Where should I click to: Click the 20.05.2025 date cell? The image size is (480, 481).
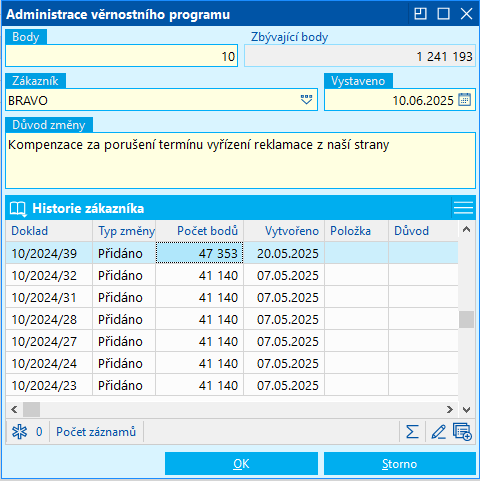pos(284,253)
